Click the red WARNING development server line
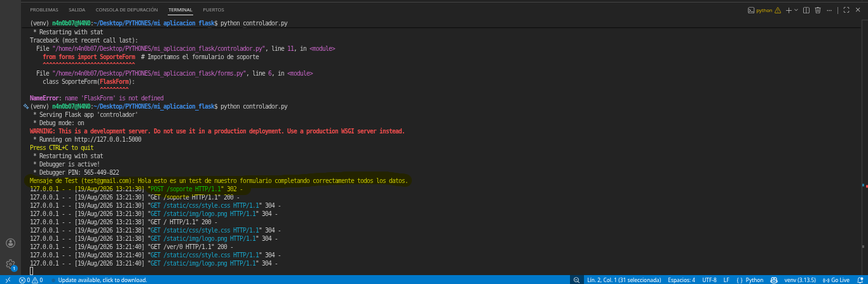The width and height of the screenshot is (868, 284). [x=217, y=131]
